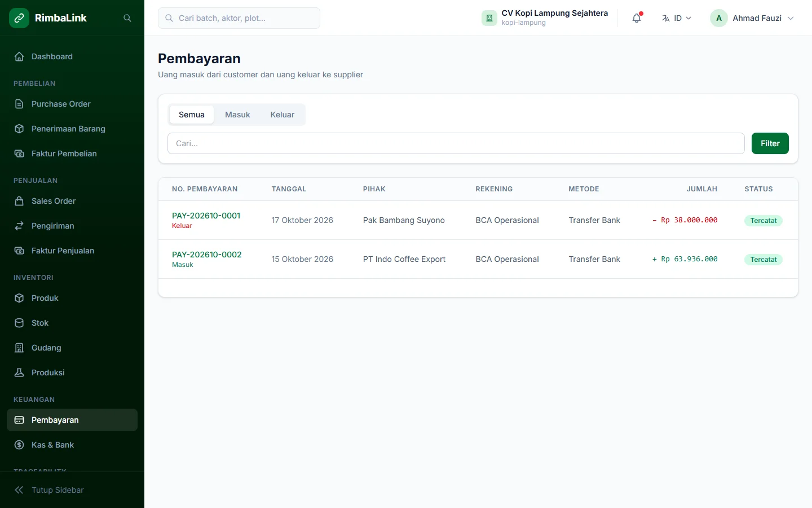Focus the global batch search field
The image size is (812, 508).
pos(239,18)
